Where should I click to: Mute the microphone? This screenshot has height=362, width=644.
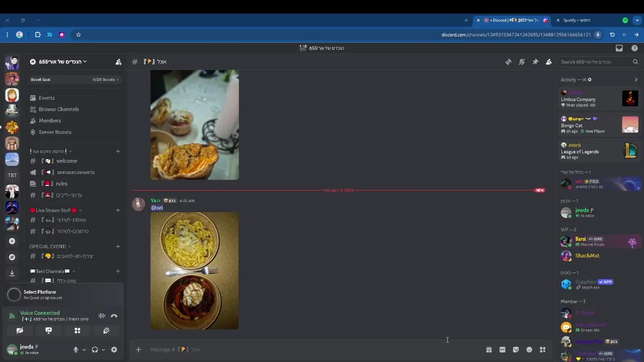click(x=75, y=349)
